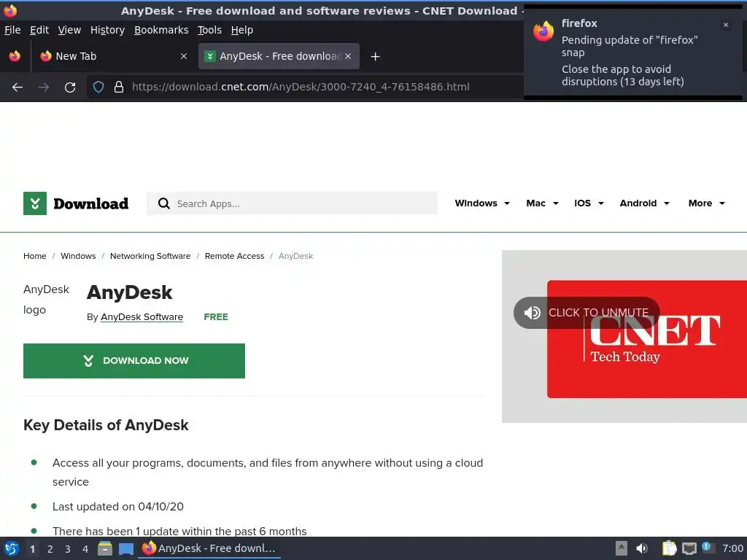
Task: Go back to the previous page
Action: (18, 87)
